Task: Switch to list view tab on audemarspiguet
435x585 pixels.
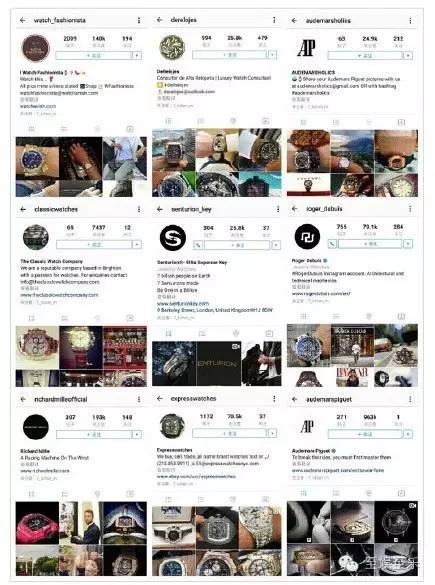Action: click(336, 493)
